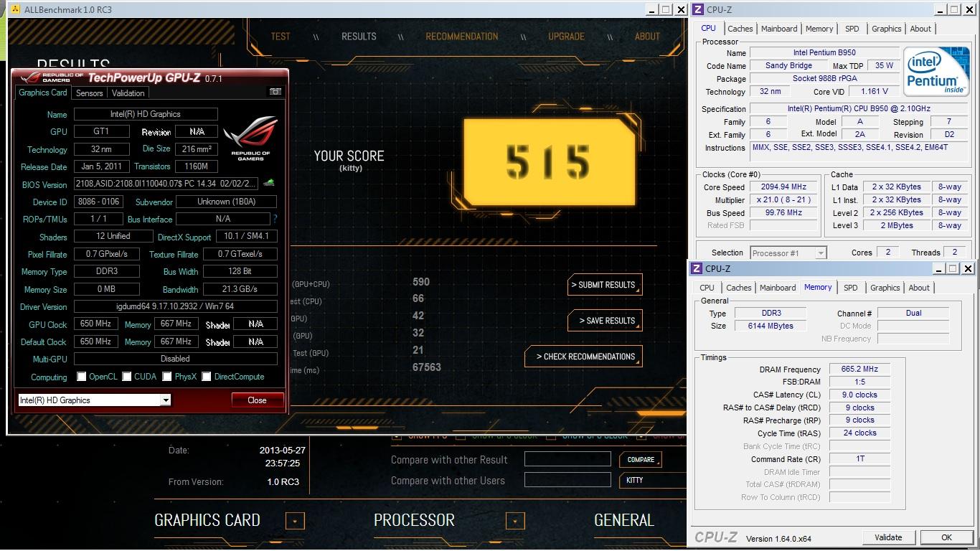Open About tab in CPU-Z Processor window
The image size is (980, 551).
[920, 29]
